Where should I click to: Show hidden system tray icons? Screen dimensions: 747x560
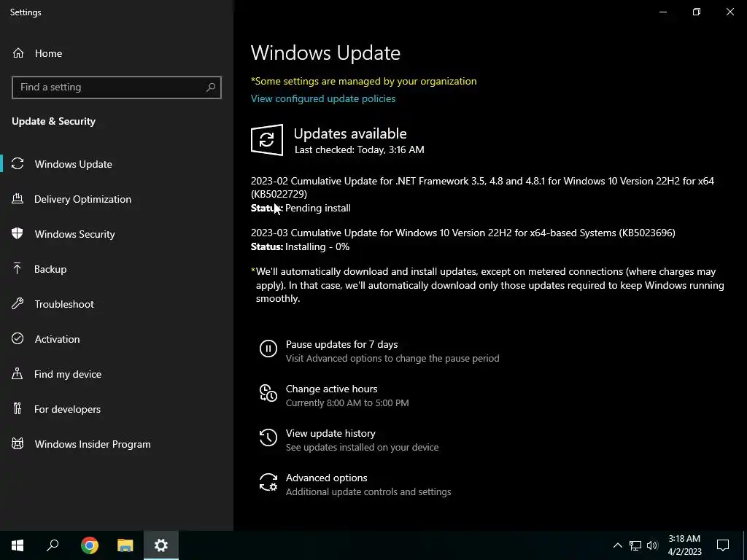pos(617,545)
